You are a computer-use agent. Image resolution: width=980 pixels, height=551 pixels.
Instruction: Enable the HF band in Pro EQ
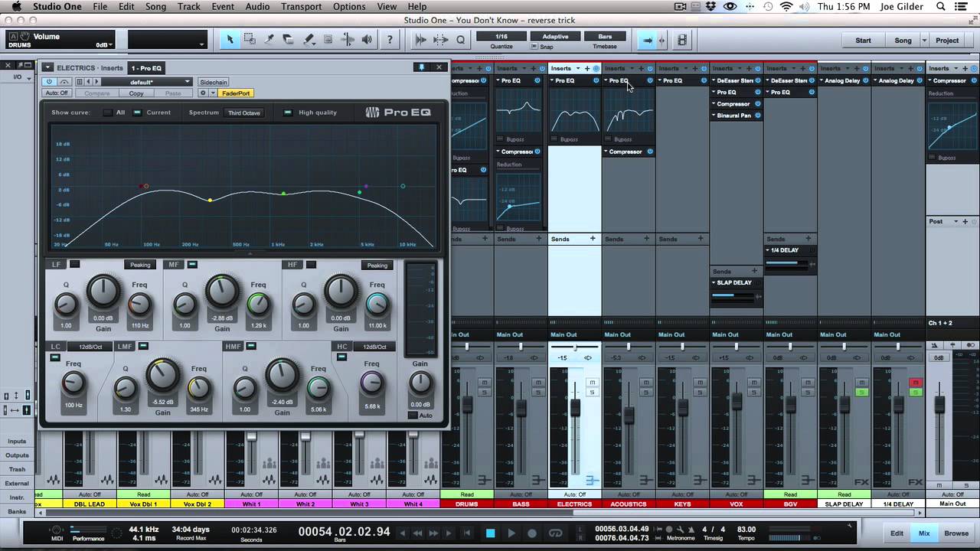coord(311,264)
